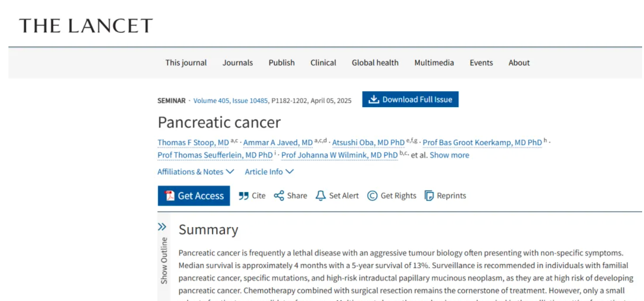Click the Share network icon

[279, 196]
